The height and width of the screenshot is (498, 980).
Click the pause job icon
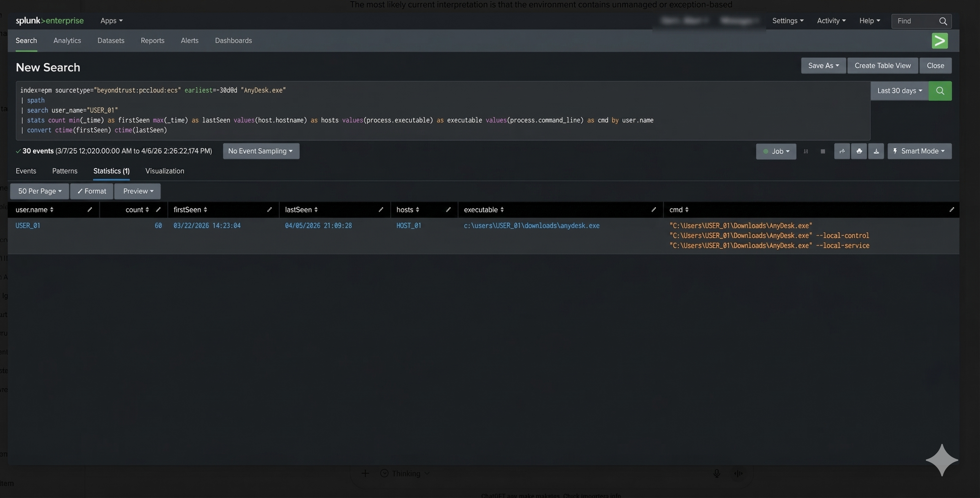(x=806, y=151)
